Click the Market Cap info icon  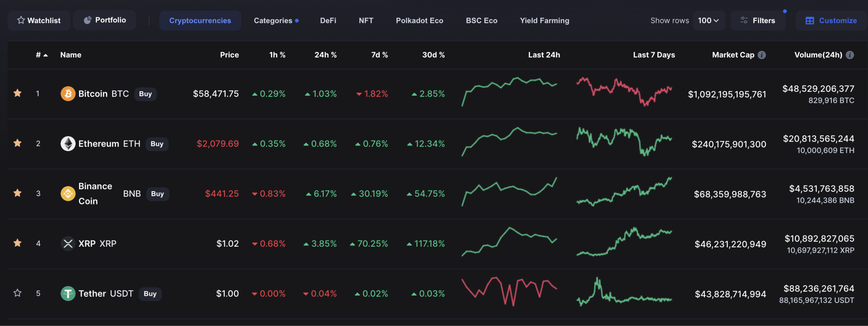point(762,55)
